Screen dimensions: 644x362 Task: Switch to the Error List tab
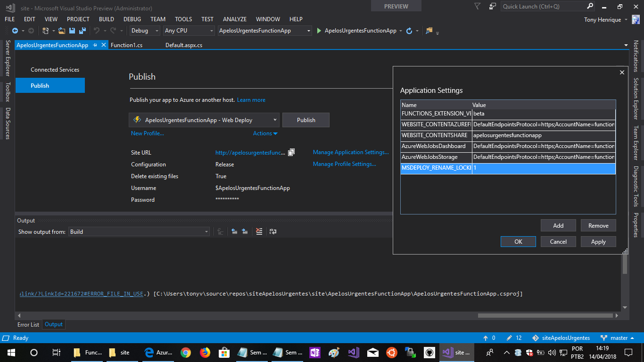(x=28, y=324)
